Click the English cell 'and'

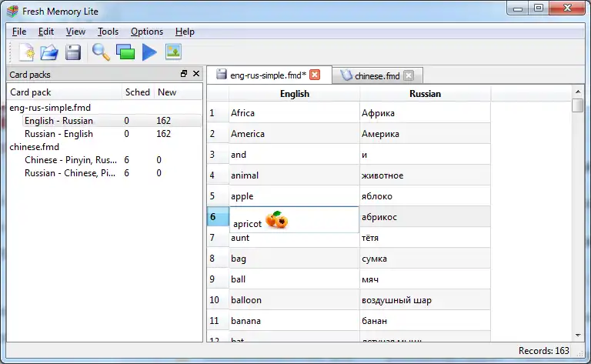[295, 155]
